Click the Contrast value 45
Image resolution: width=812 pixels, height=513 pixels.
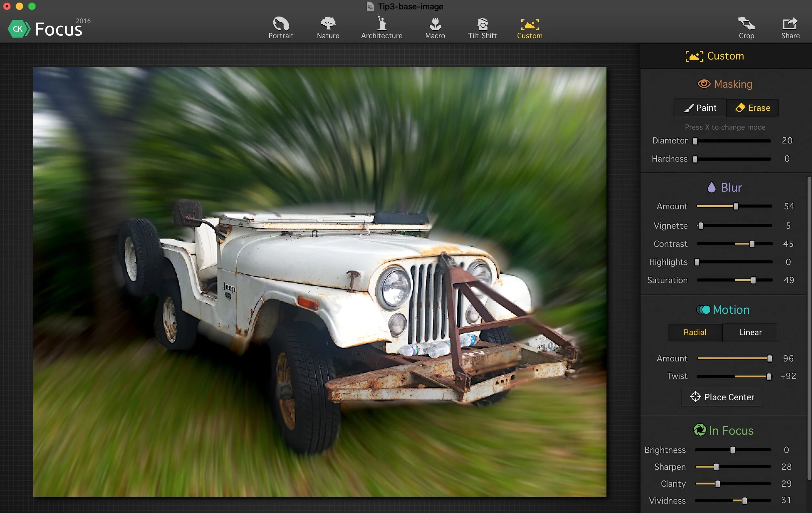[788, 244]
